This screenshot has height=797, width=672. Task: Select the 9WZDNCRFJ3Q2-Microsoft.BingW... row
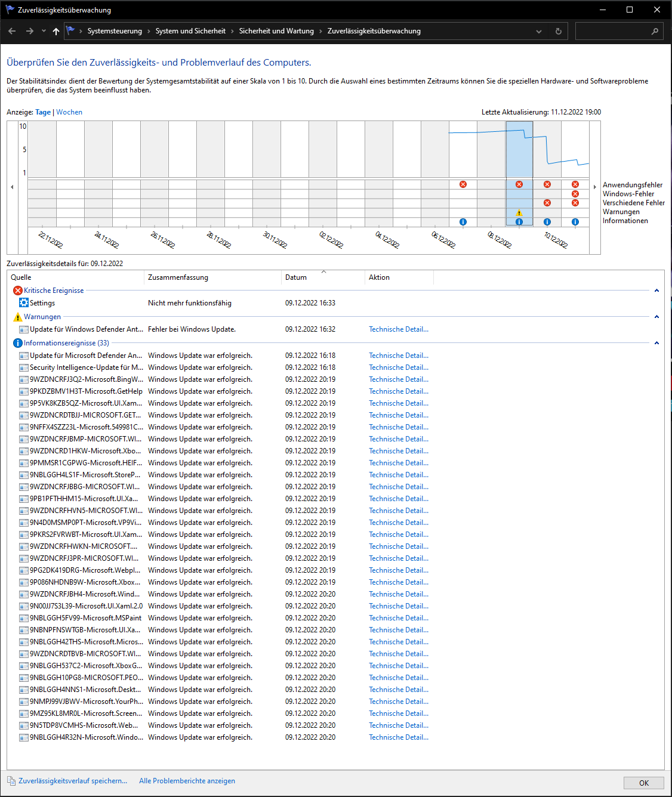click(334, 379)
